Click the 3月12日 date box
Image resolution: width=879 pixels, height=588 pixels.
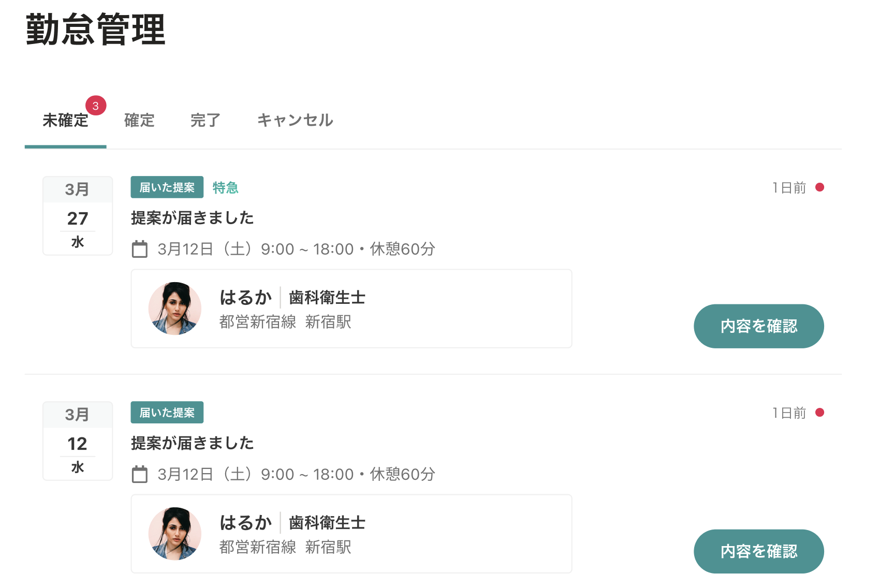pos(78,440)
